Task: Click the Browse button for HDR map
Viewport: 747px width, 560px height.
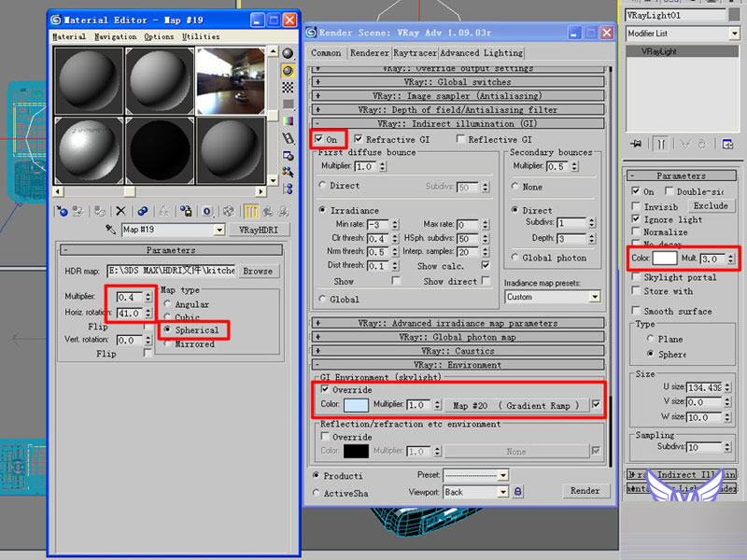Action: tap(258, 271)
